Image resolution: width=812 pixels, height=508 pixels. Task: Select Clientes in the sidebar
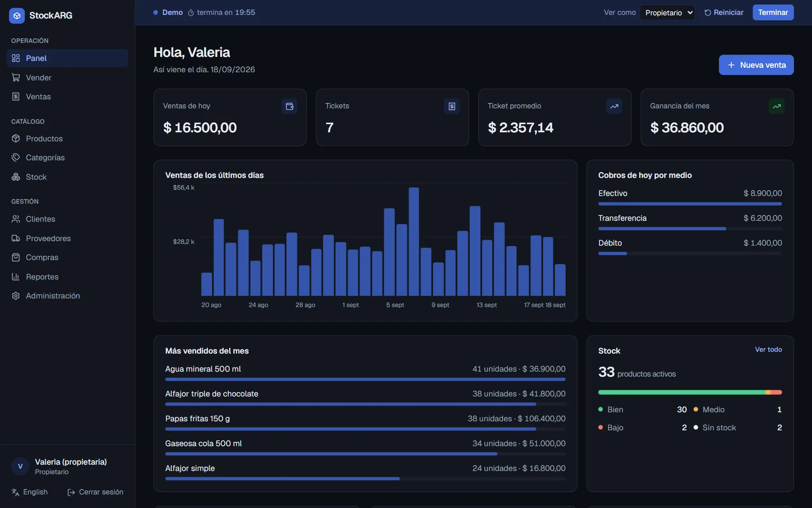67,219
